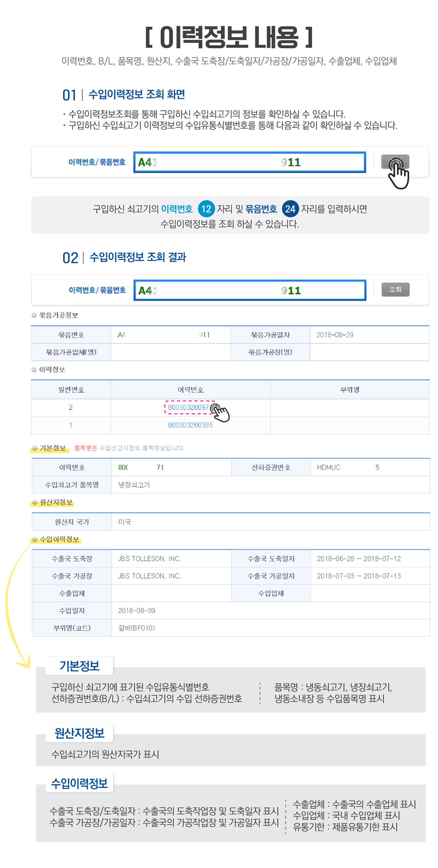Click the 갈비(BF010) part code cell
Image resolution: width=438 pixels, height=868 pixels.
tap(136, 628)
